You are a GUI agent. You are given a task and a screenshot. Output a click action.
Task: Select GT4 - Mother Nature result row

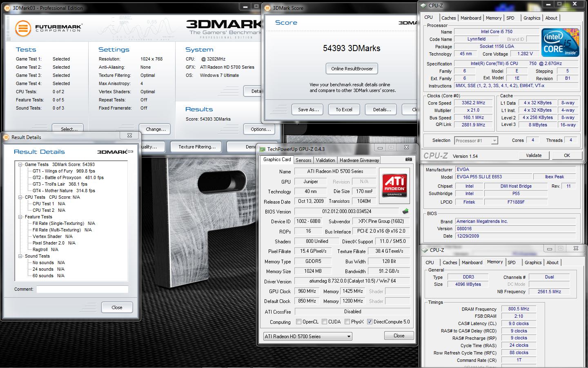tap(64, 191)
